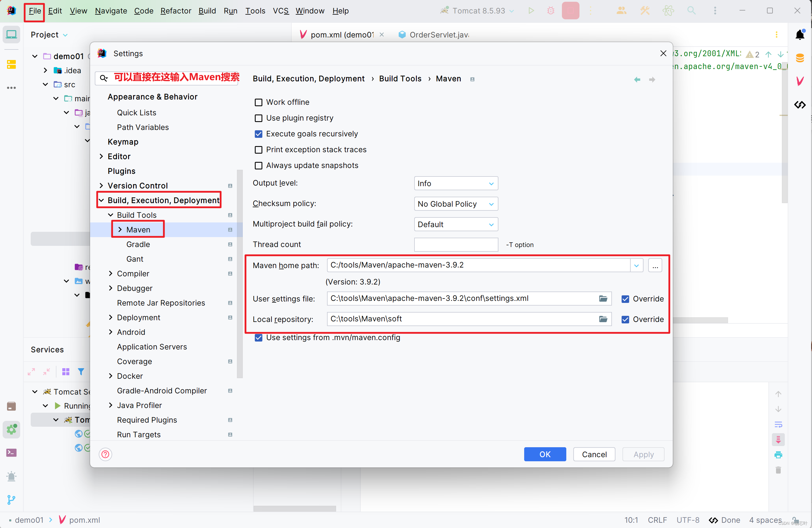Click the Settings help question mark icon
This screenshot has width=812, height=528.
[x=105, y=454]
